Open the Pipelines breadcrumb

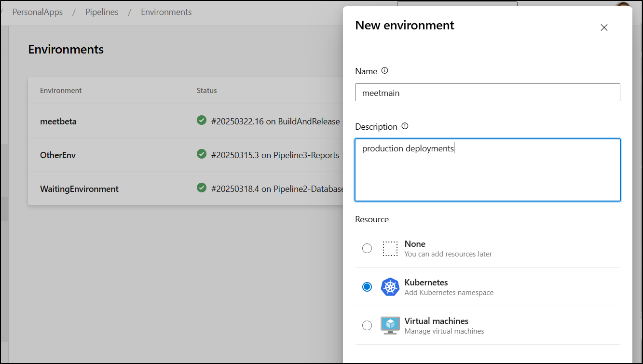point(102,12)
